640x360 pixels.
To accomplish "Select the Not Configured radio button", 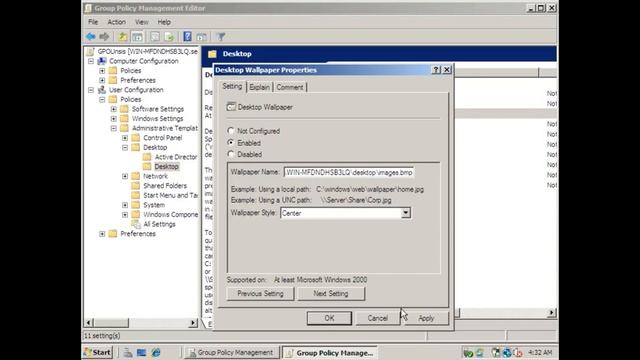I will click(x=231, y=131).
